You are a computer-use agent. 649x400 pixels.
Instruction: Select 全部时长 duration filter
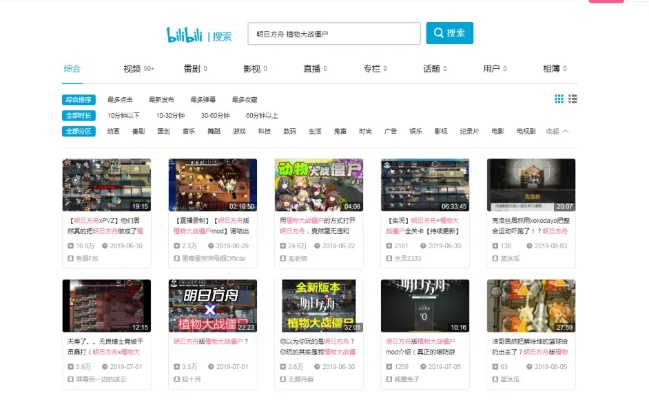(x=79, y=116)
